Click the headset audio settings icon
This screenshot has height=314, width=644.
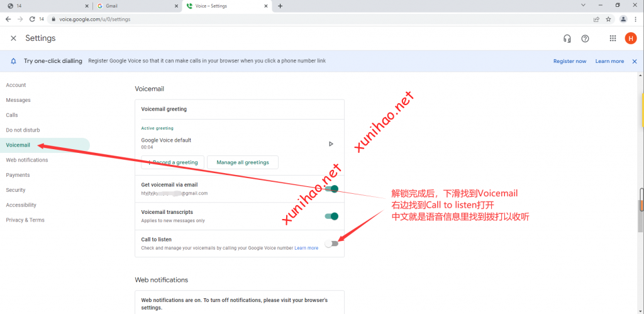(567, 38)
